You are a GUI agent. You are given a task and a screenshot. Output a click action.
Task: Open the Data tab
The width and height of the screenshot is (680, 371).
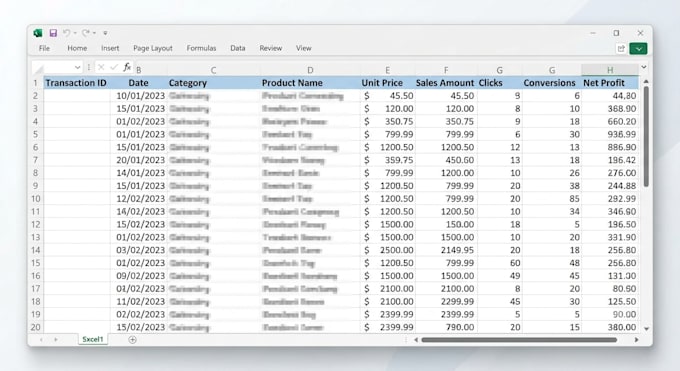tap(238, 48)
